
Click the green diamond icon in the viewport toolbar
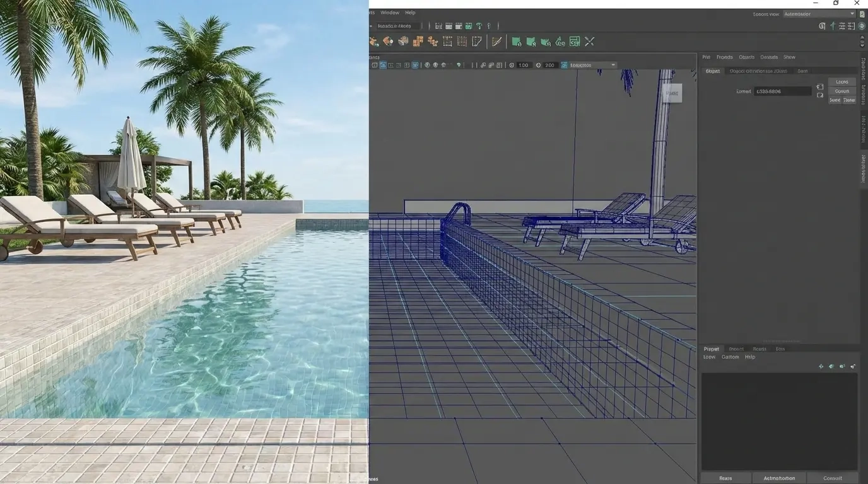coord(459,65)
